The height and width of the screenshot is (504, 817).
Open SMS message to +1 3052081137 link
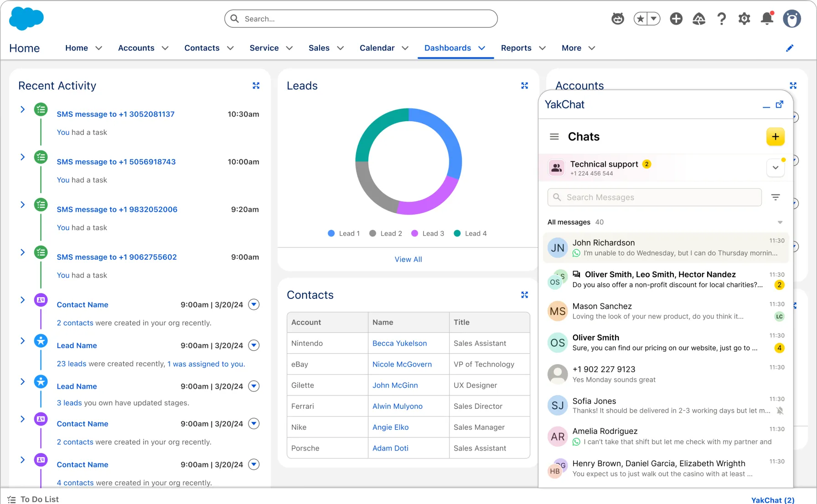[x=116, y=114]
